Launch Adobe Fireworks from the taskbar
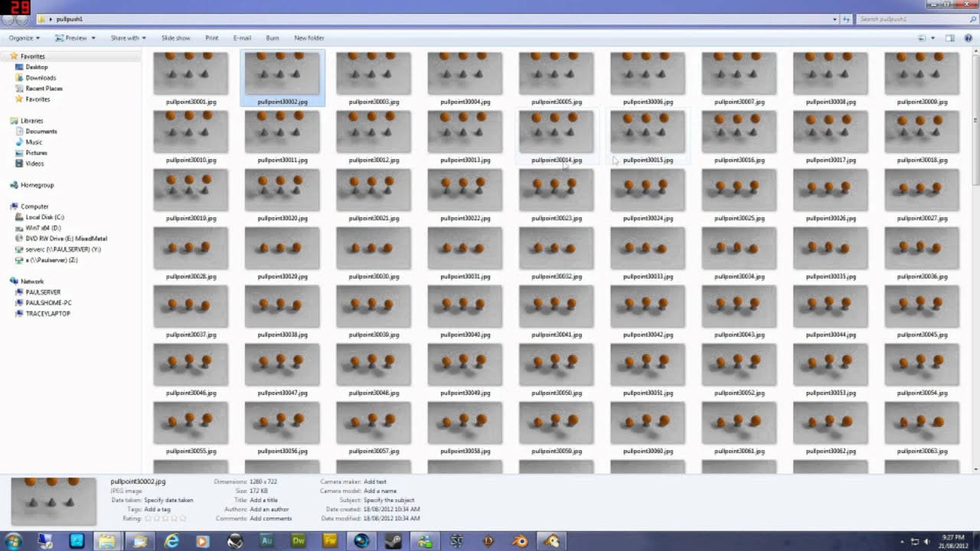 click(330, 541)
